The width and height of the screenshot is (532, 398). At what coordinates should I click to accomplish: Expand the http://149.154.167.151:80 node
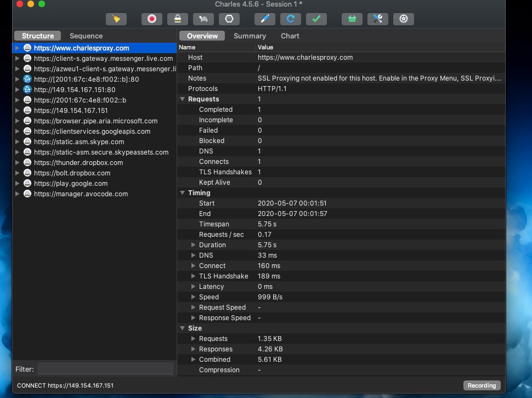click(17, 89)
